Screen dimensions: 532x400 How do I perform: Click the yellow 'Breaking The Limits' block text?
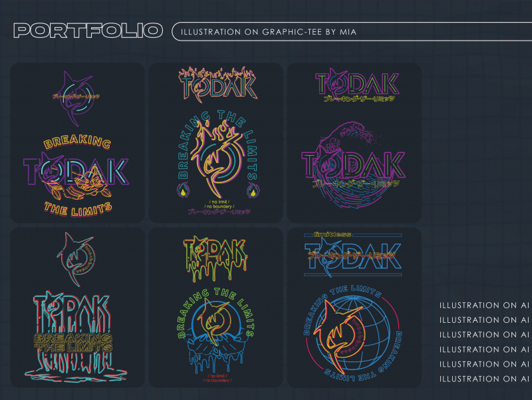click(x=73, y=342)
